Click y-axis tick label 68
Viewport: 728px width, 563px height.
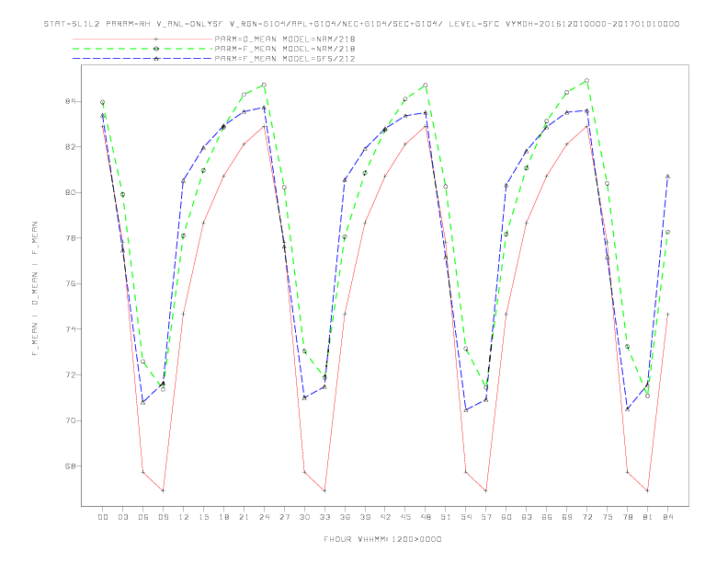(69, 465)
